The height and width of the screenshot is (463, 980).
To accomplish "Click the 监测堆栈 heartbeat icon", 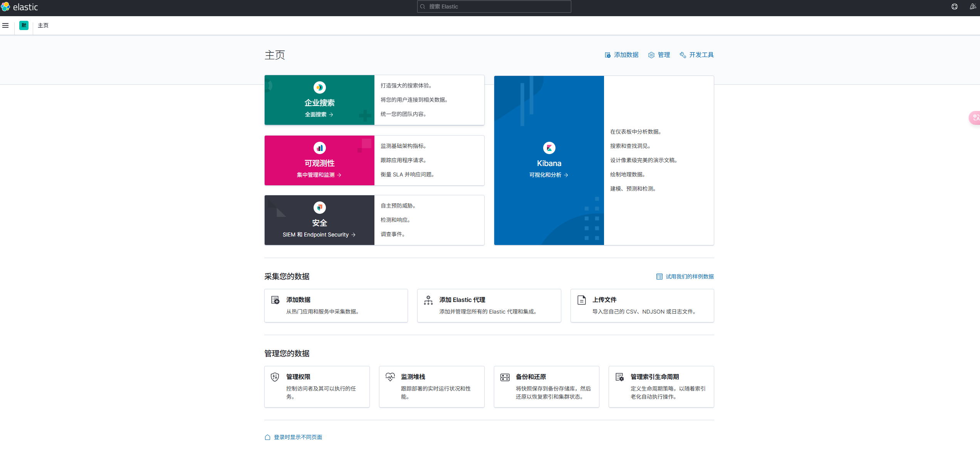I will click(390, 377).
